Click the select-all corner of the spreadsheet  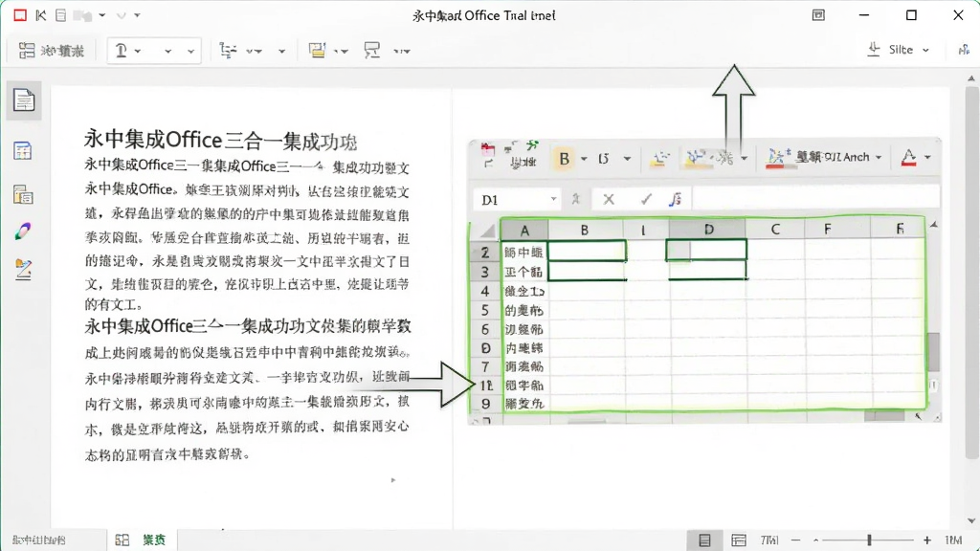[486, 231]
